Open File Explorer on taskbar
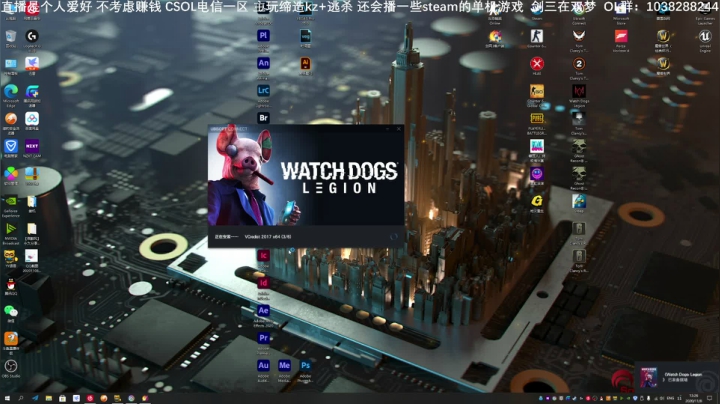 click(x=49, y=398)
